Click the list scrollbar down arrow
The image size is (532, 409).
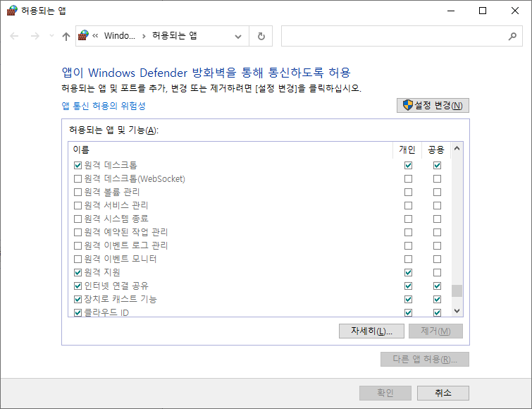(457, 311)
